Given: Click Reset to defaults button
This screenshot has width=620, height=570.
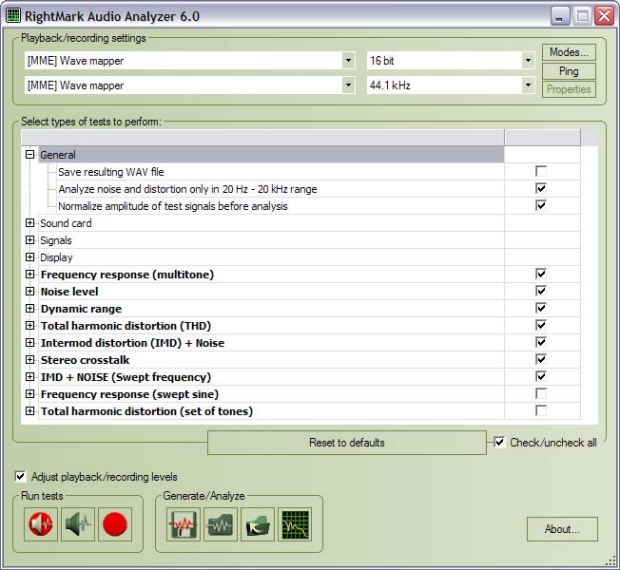Looking at the screenshot, I should (x=347, y=442).
